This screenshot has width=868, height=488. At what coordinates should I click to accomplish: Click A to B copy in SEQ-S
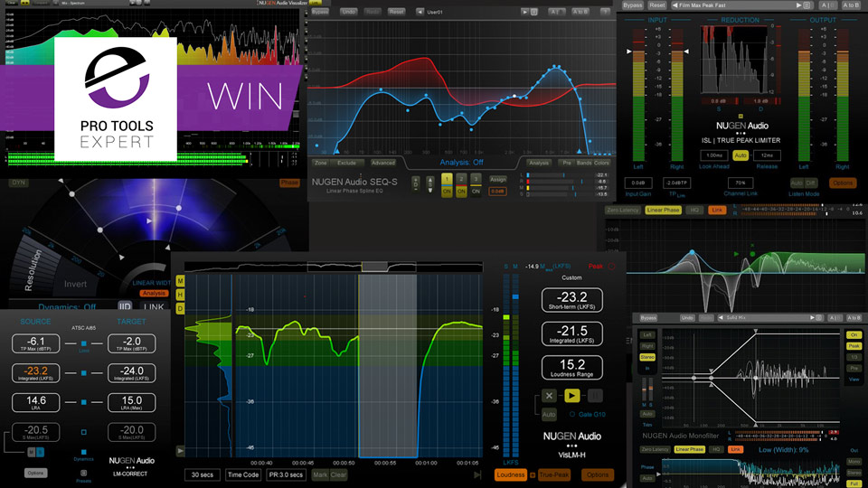click(580, 12)
